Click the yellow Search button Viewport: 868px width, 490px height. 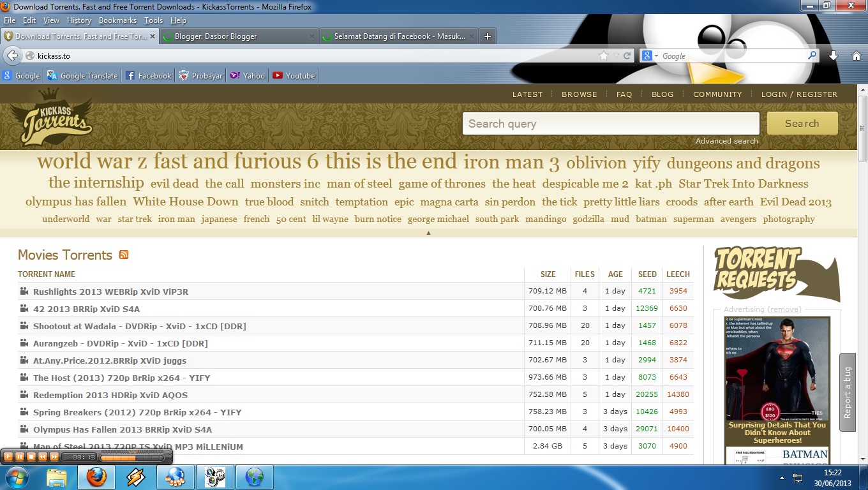(802, 124)
